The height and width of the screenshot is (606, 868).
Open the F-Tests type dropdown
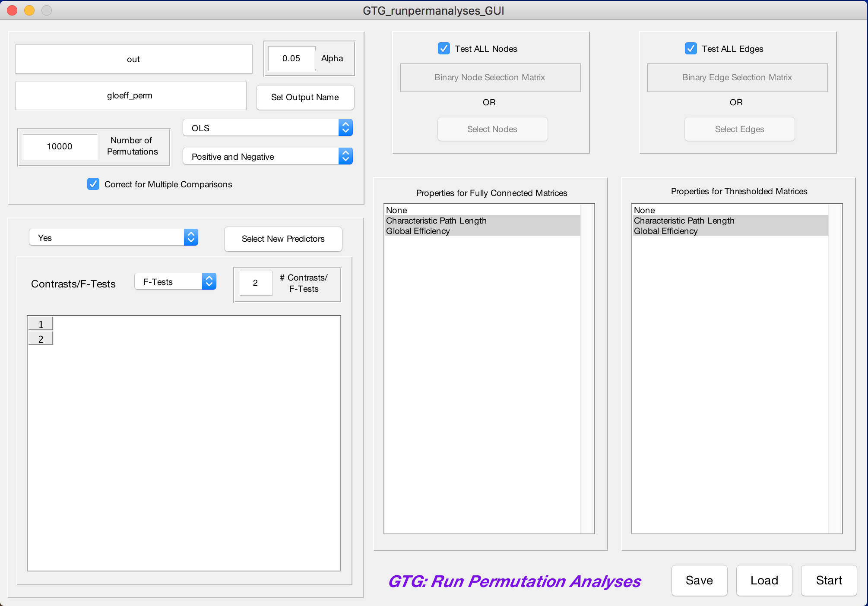point(175,282)
